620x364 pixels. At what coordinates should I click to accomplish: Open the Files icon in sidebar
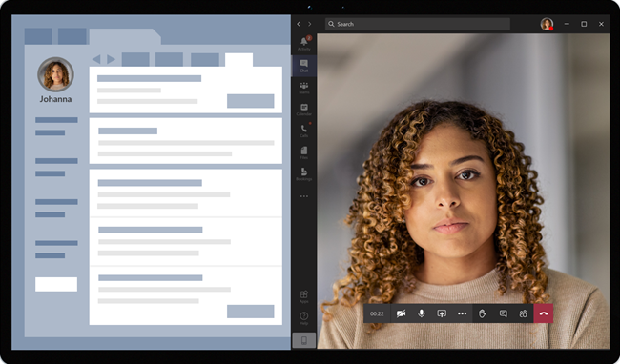[303, 152]
